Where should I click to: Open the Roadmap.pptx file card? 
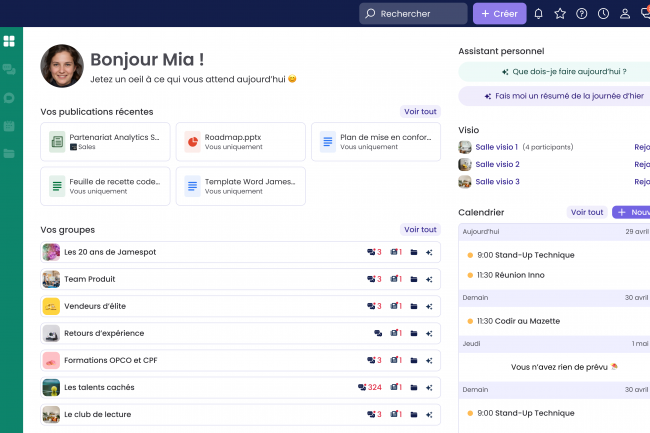pos(241,142)
